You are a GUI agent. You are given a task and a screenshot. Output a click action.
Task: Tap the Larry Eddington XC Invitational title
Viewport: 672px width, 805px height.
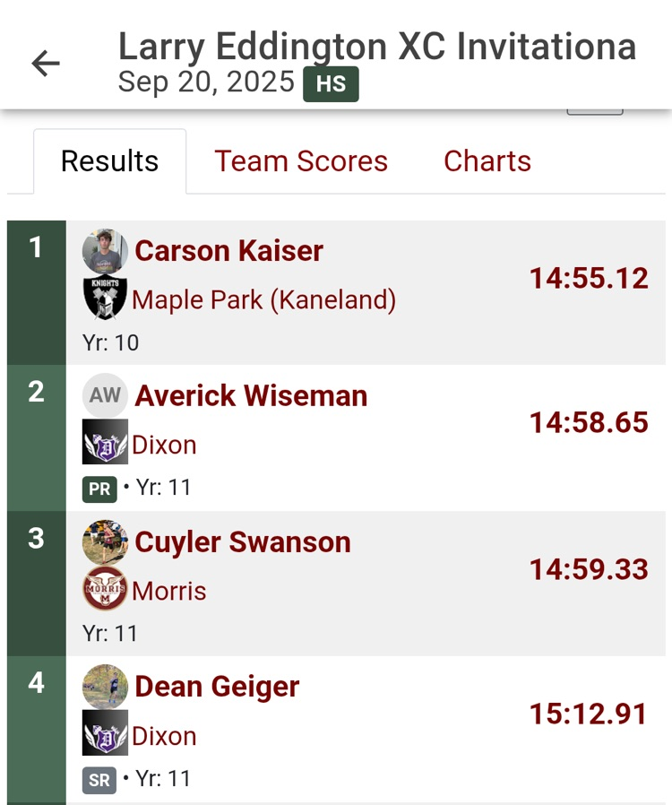click(377, 47)
